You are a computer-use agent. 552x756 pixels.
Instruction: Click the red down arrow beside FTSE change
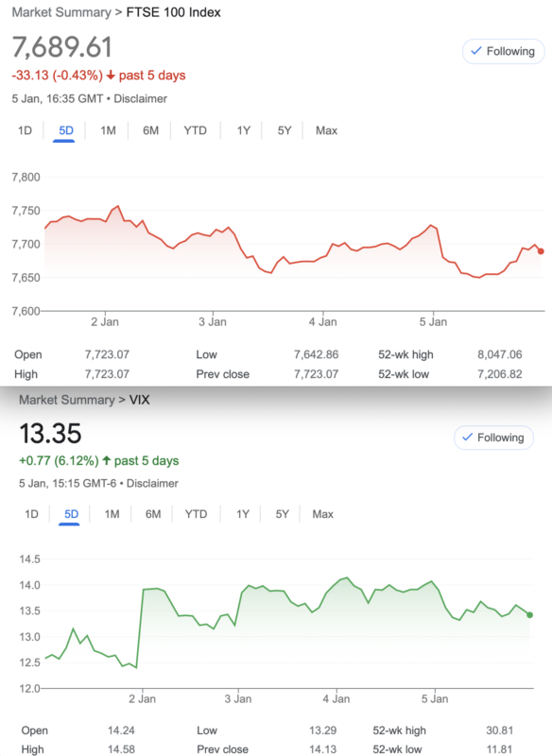click(x=111, y=76)
